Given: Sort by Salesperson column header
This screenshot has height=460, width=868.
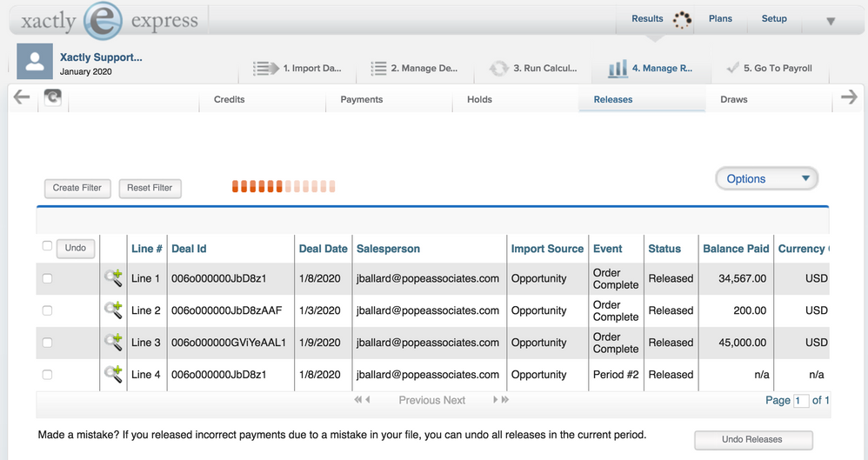Looking at the screenshot, I should [388, 249].
